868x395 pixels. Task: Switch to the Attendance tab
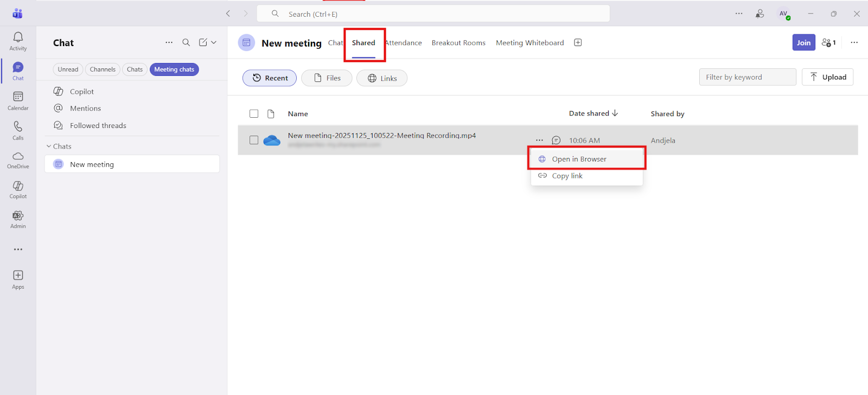pos(404,43)
